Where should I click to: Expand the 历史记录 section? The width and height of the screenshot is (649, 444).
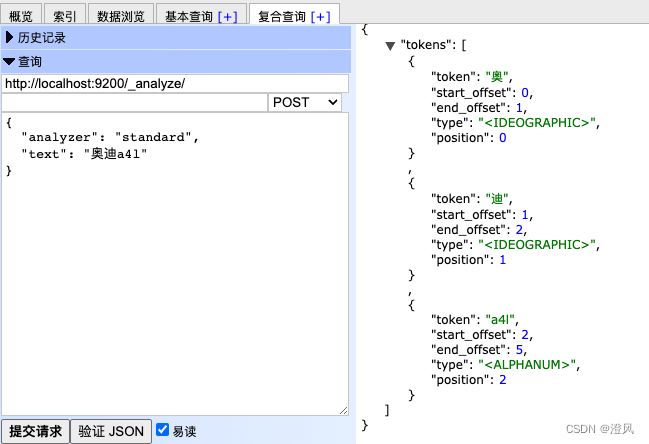coord(176,38)
